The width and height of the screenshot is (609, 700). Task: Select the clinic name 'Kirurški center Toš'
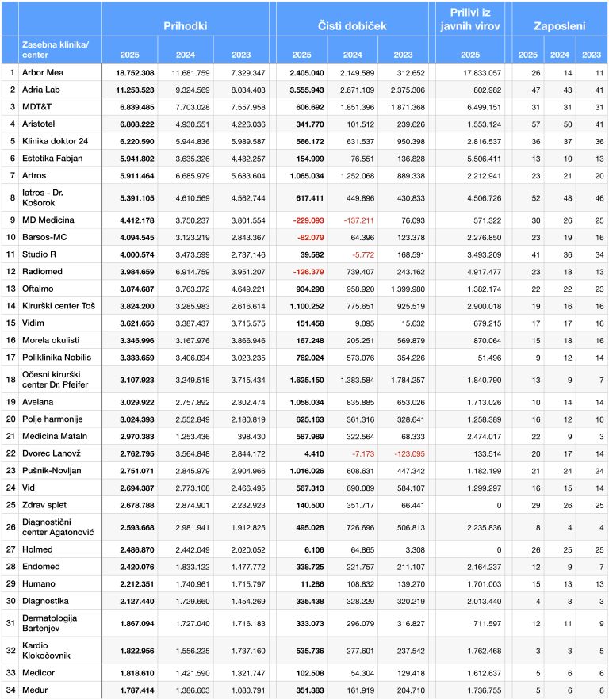59,306
